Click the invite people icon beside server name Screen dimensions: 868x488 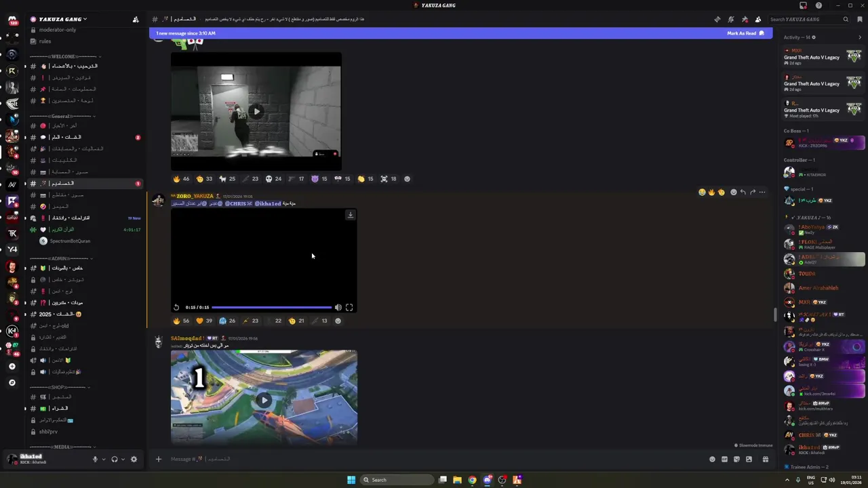(136, 19)
